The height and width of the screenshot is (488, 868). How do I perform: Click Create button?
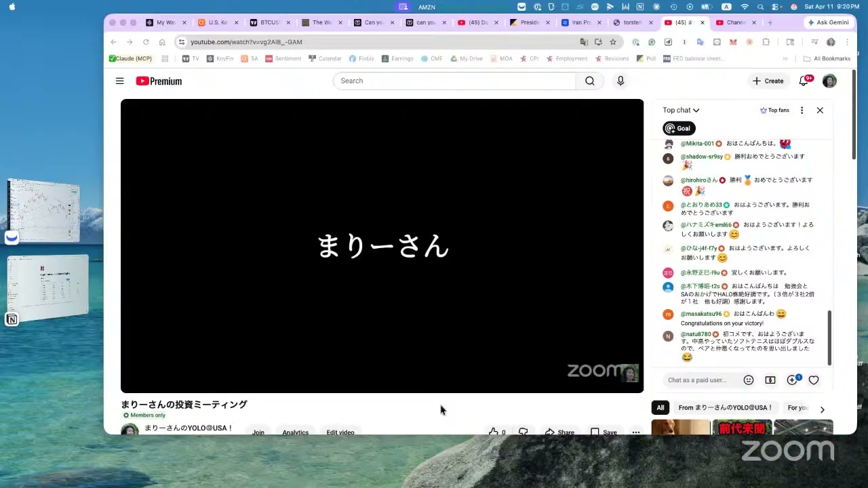click(768, 81)
